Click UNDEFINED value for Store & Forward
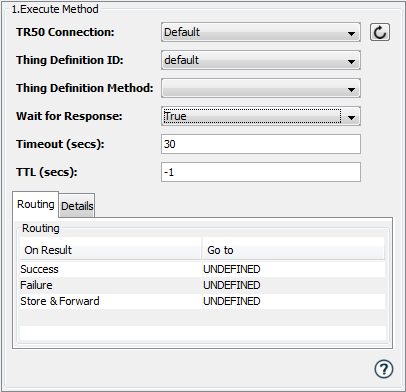 pos(232,301)
